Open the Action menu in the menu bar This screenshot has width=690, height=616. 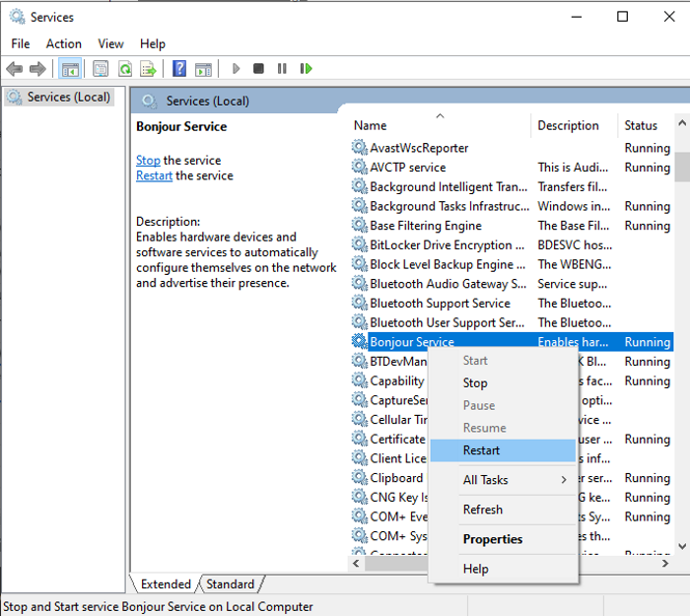64,43
